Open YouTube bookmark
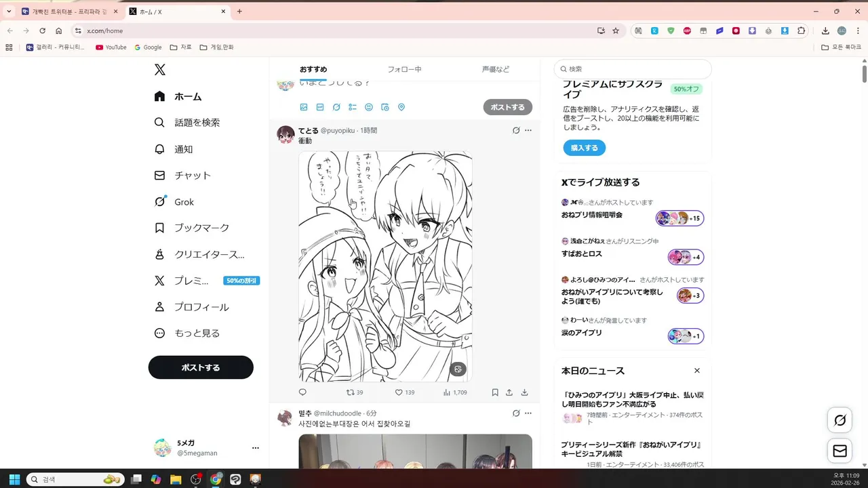This screenshot has height=488, width=868. pos(111,47)
